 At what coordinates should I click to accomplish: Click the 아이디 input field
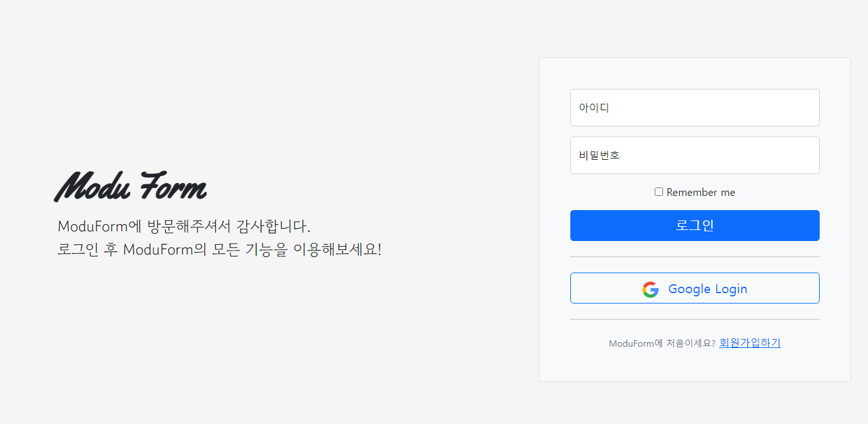click(x=695, y=108)
